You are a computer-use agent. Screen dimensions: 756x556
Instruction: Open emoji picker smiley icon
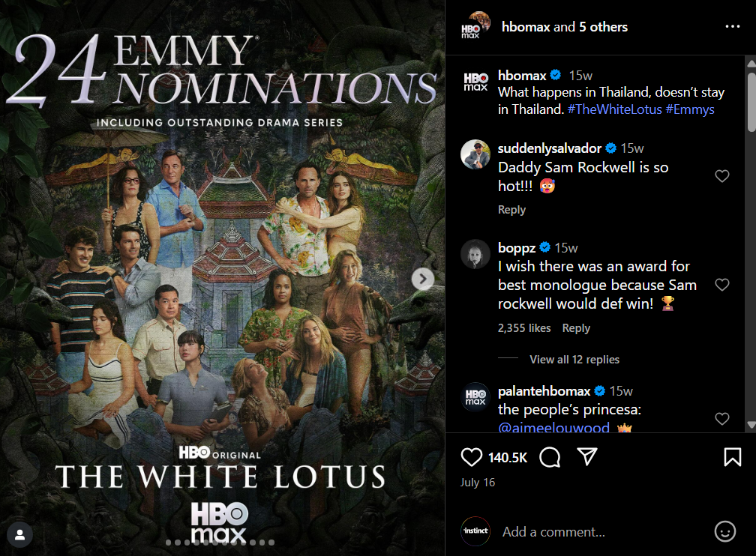point(724,531)
